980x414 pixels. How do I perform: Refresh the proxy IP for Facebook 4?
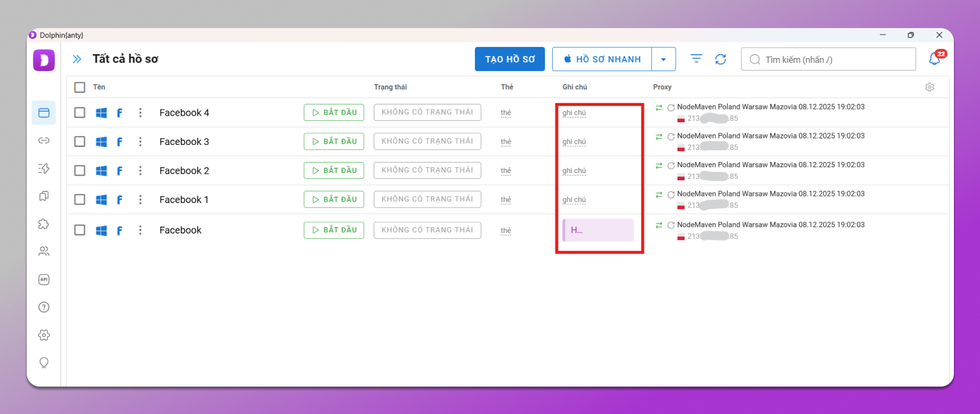(671, 108)
